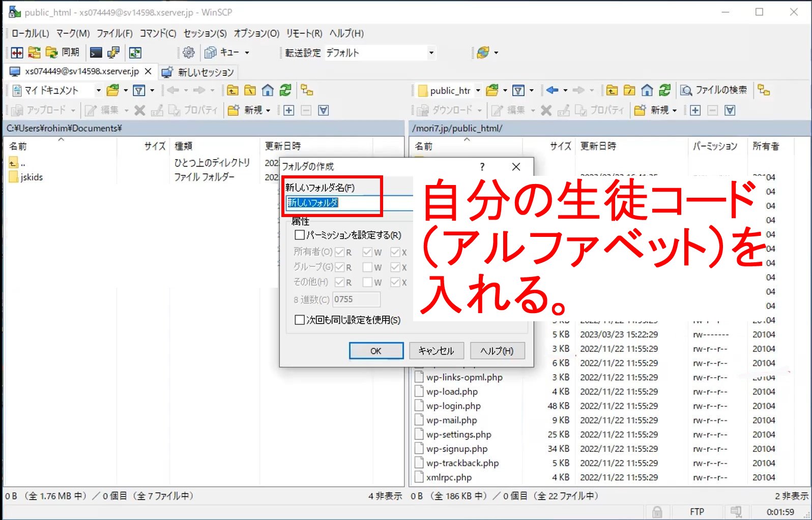Enable パーミッションを設定する checkbox

point(300,235)
